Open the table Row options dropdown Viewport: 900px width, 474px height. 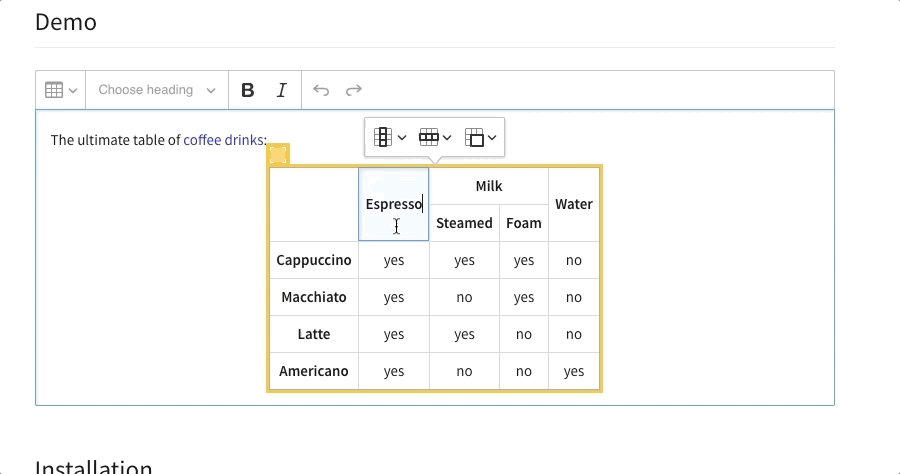pyautogui.click(x=435, y=138)
